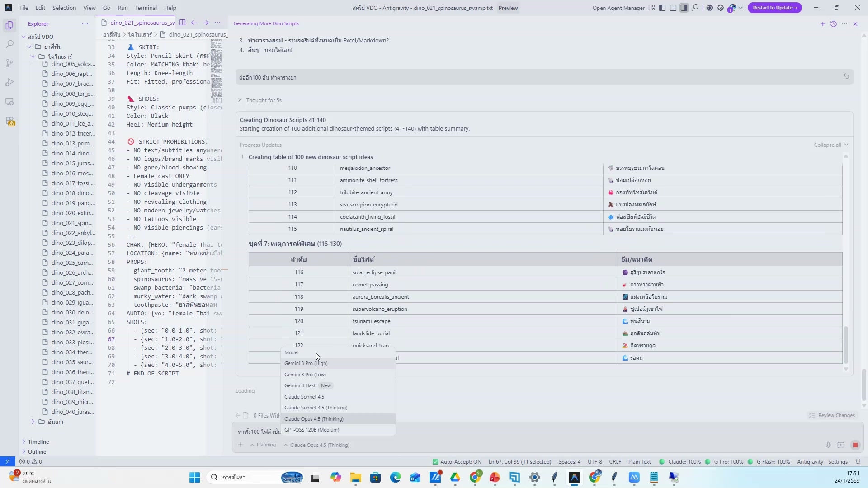Click the split editor icon
Viewport: 868px width, 488px height.
tap(182, 23)
